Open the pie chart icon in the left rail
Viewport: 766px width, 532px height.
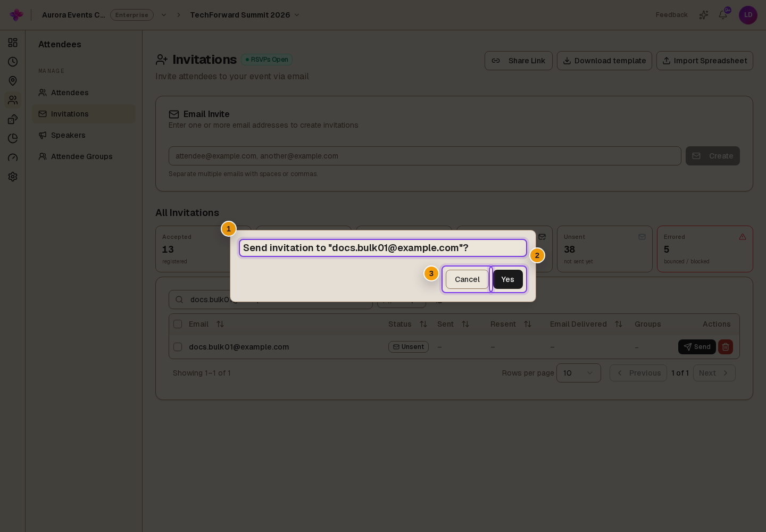pyautogui.click(x=13, y=138)
